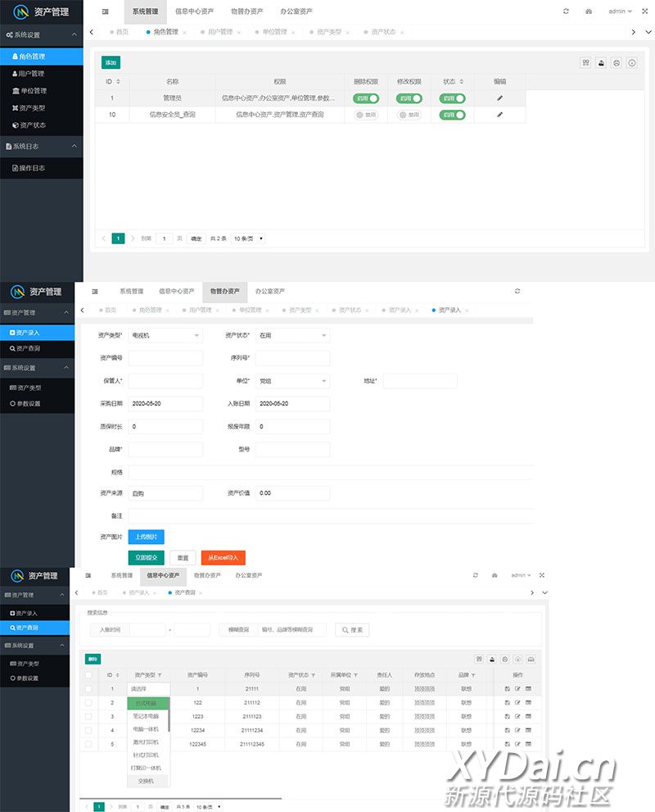Click the refresh icon on the 资产查询 screen
655x812 pixels.
476,575
